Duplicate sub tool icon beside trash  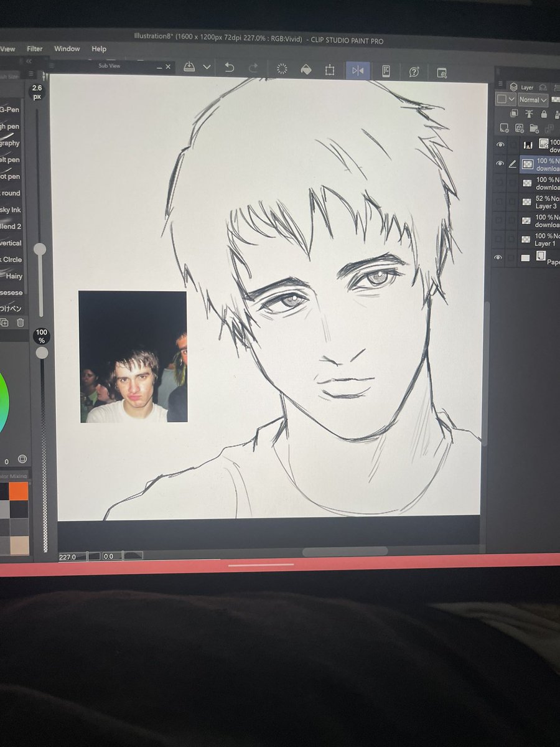[4, 322]
